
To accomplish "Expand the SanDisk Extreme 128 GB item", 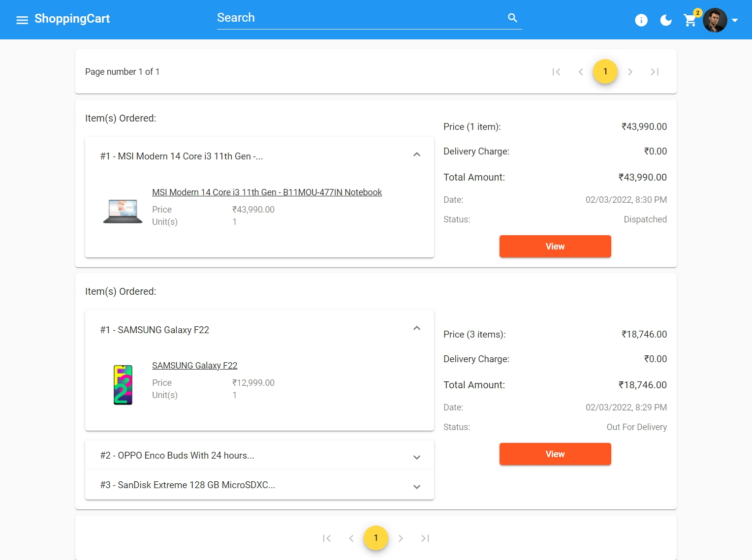I will (259, 485).
